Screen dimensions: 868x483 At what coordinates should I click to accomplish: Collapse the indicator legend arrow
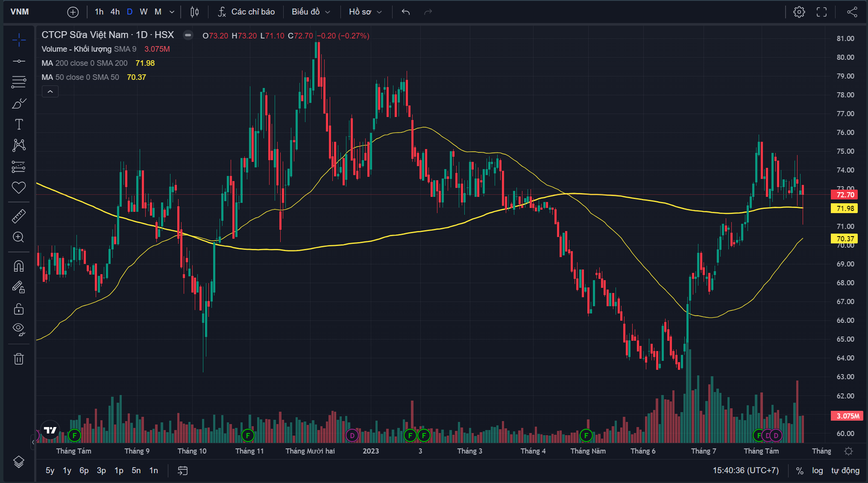(x=50, y=91)
